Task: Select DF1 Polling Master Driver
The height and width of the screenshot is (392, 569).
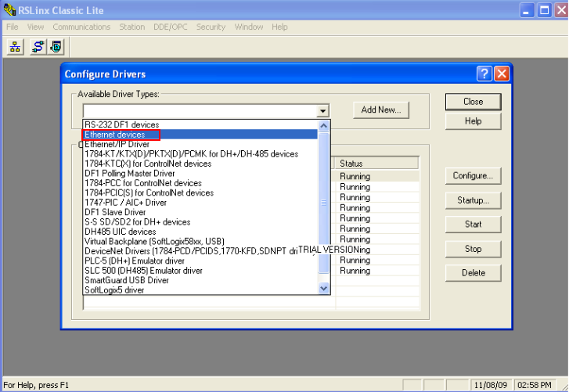Action: [200, 174]
